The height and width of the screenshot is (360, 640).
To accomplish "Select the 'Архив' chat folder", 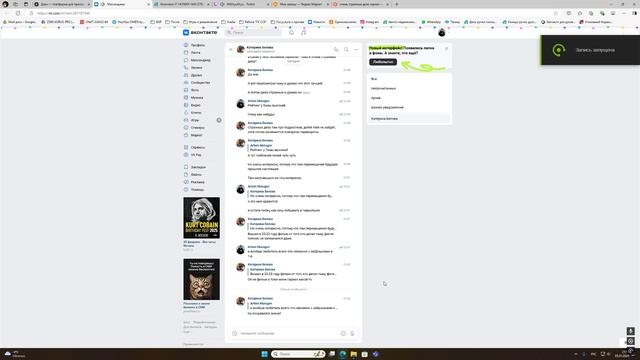I will tap(409, 98).
